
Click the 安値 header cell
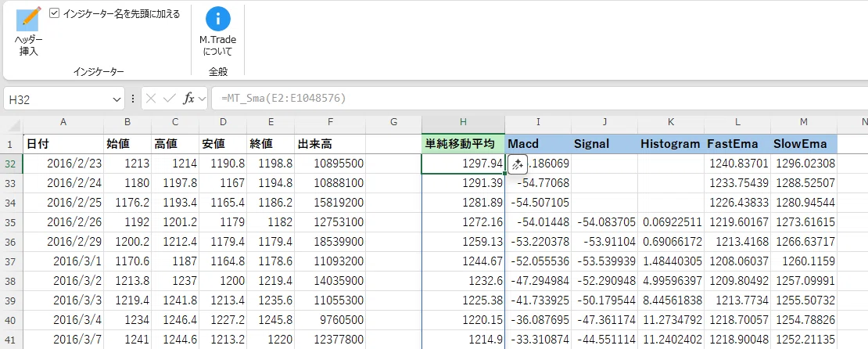point(223,144)
